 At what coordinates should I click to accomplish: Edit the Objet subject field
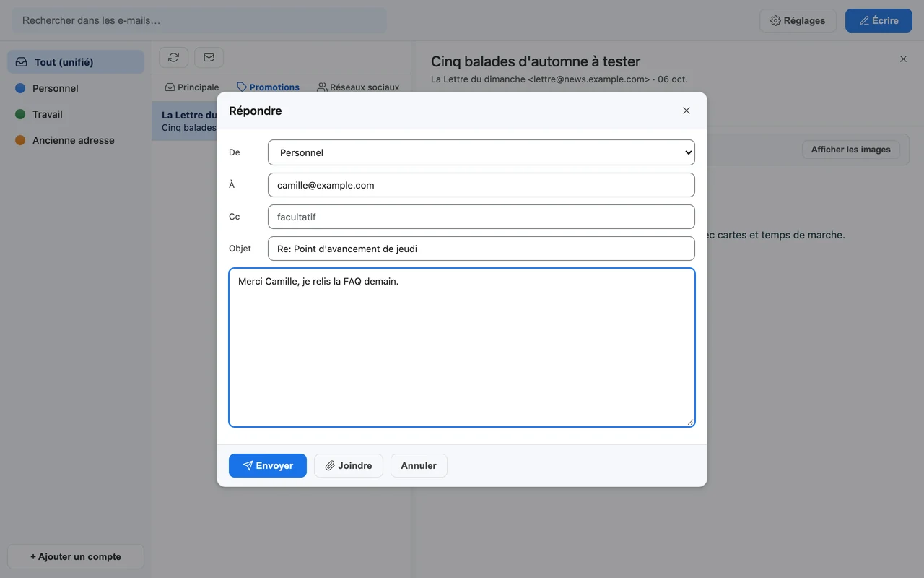point(481,249)
